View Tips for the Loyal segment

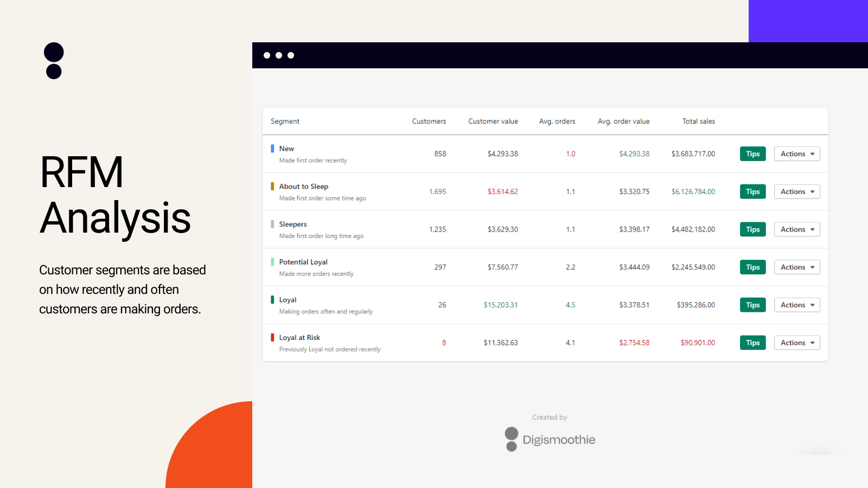[752, 305]
